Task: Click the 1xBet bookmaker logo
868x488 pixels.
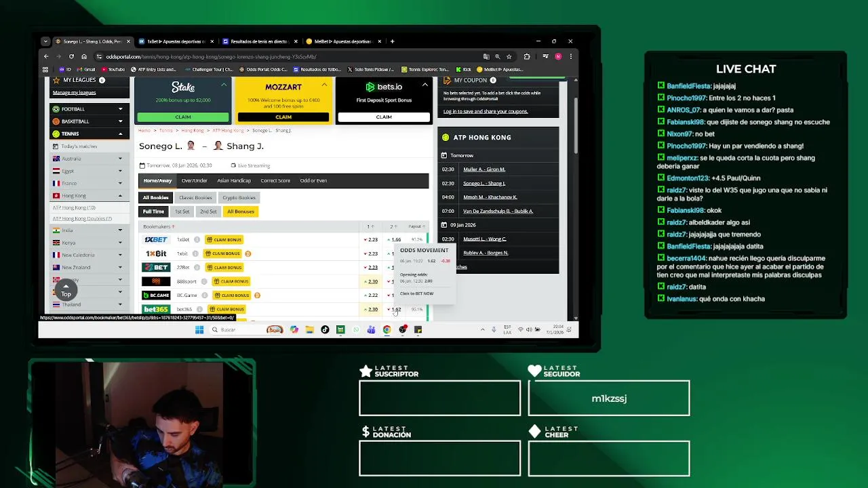Action: [x=155, y=239]
